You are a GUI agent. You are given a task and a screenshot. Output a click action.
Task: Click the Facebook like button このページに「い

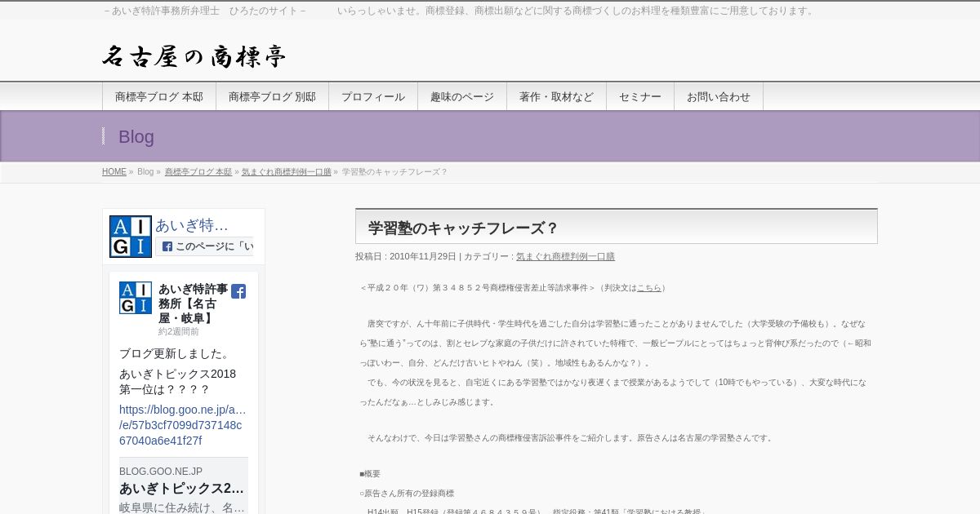(x=205, y=246)
